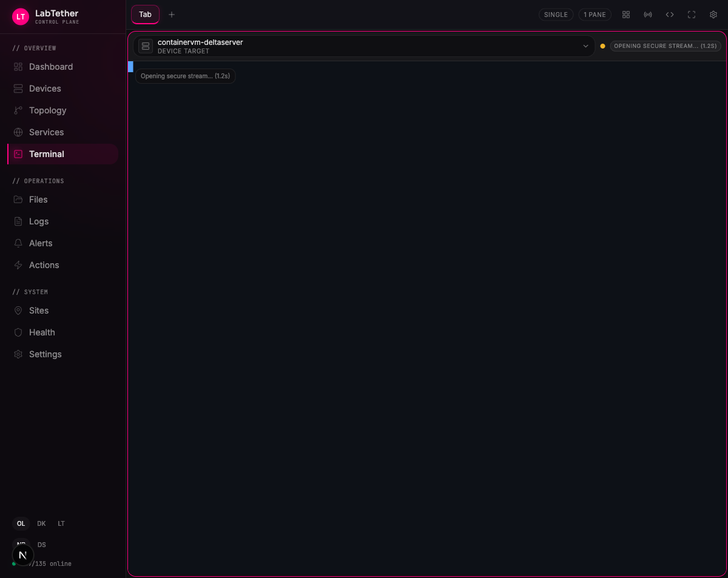Click the Sites map pin icon
The width and height of the screenshot is (728, 578).
click(x=18, y=311)
